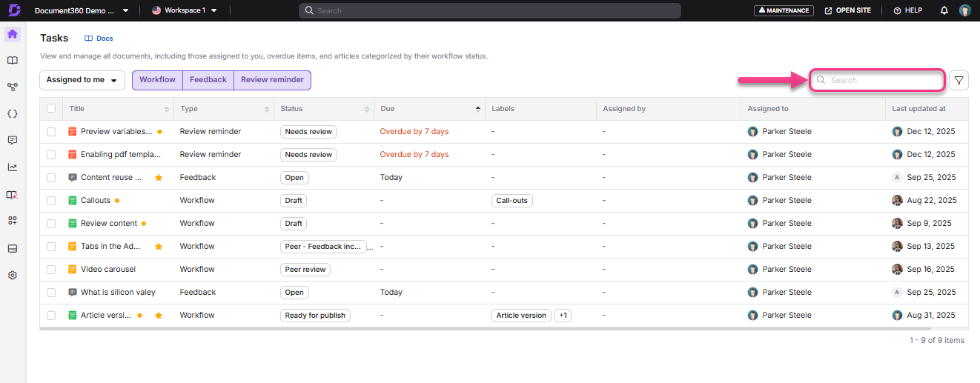The height and width of the screenshot is (383, 980).
Task: Click Open status in Content reuse row
Action: [294, 178]
